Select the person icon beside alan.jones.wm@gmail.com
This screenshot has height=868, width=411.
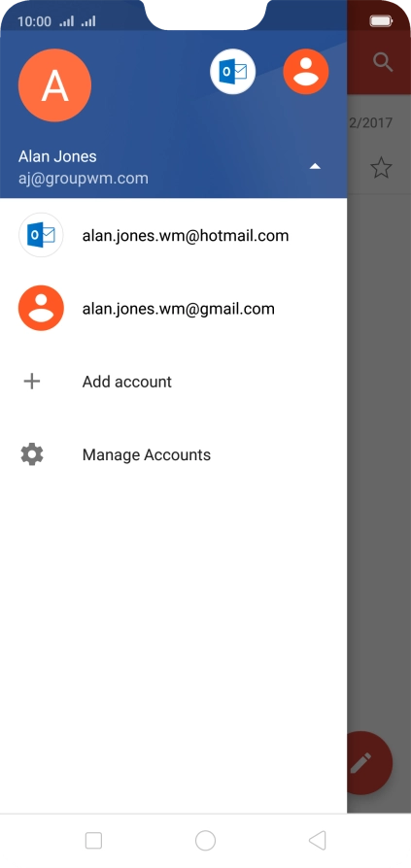click(41, 309)
